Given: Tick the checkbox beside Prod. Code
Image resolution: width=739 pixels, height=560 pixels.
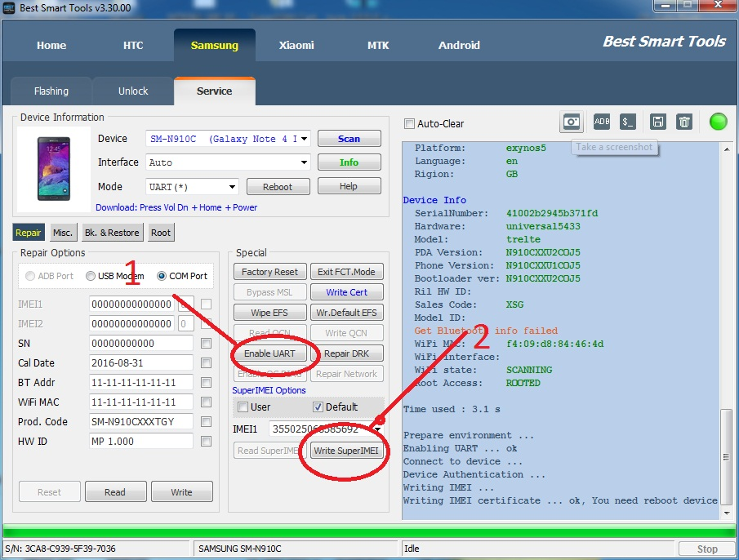Looking at the screenshot, I should [x=206, y=421].
